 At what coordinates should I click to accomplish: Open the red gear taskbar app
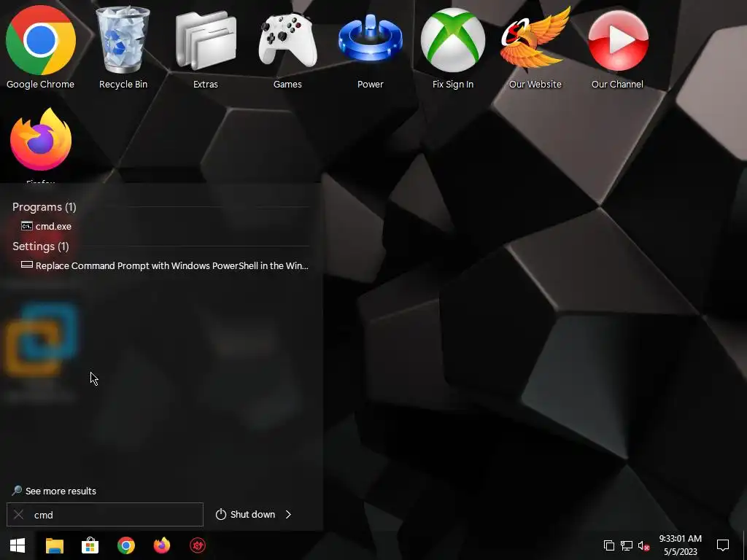198,545
